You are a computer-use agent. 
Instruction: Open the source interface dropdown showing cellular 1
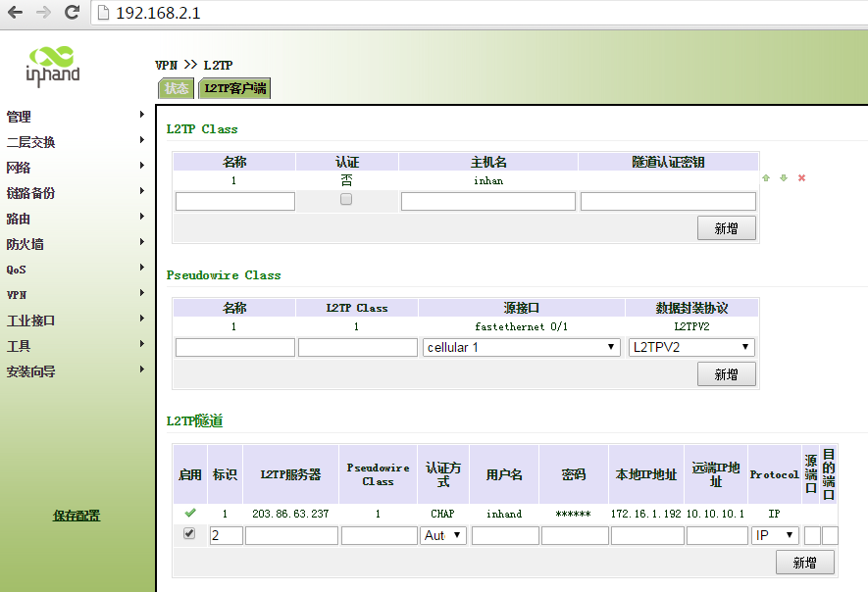click(522, 347)
